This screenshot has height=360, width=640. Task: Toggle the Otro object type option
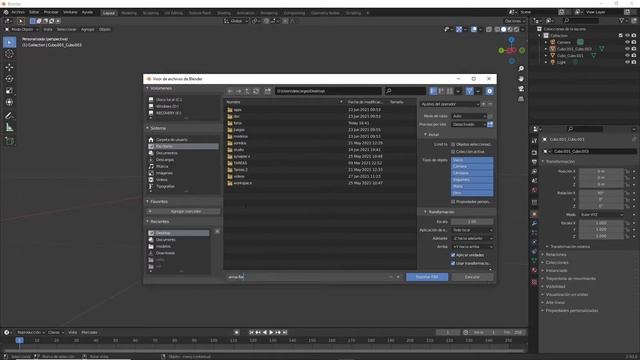[472, 193]
